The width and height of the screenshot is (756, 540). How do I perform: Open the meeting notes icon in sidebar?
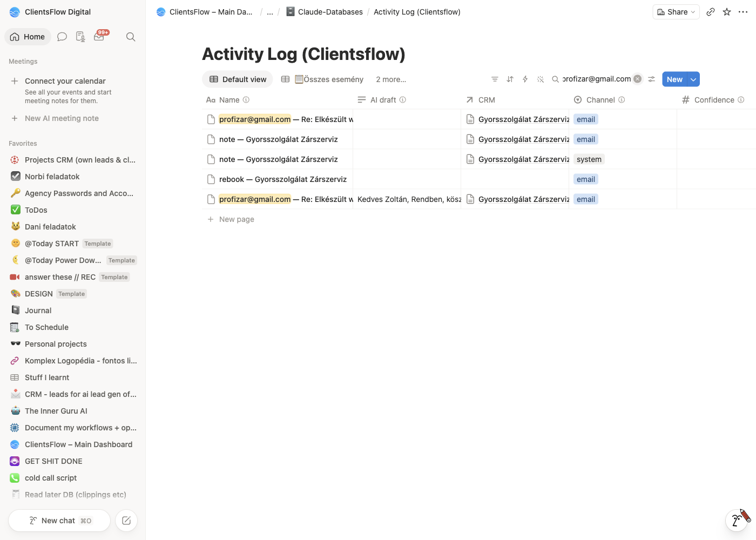coord(80,37)
